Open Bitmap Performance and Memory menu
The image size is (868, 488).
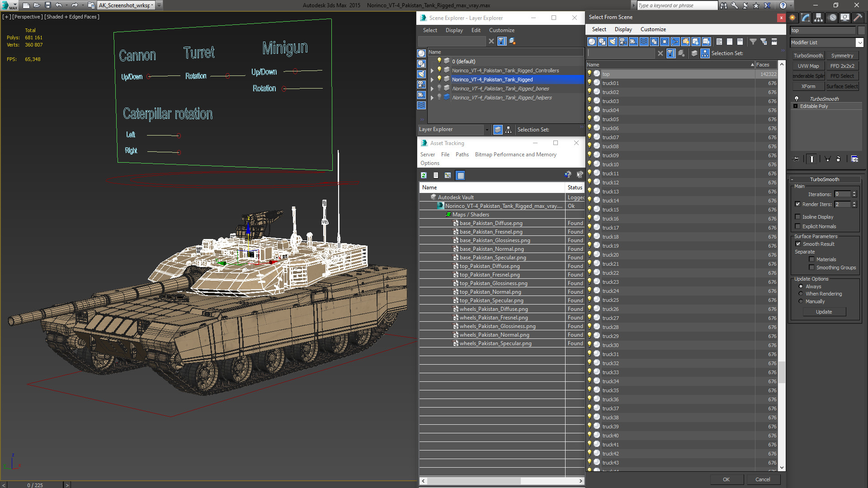[515, 155]
